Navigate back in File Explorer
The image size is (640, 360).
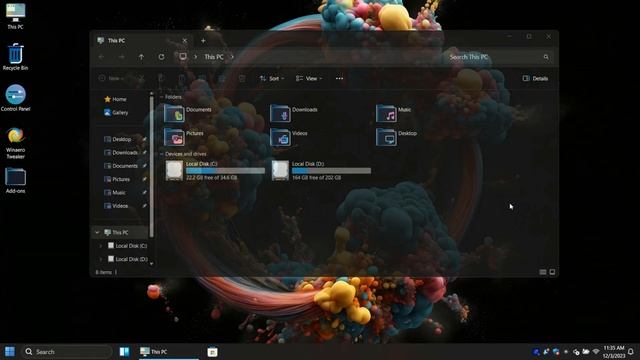[x=102, y=57]
